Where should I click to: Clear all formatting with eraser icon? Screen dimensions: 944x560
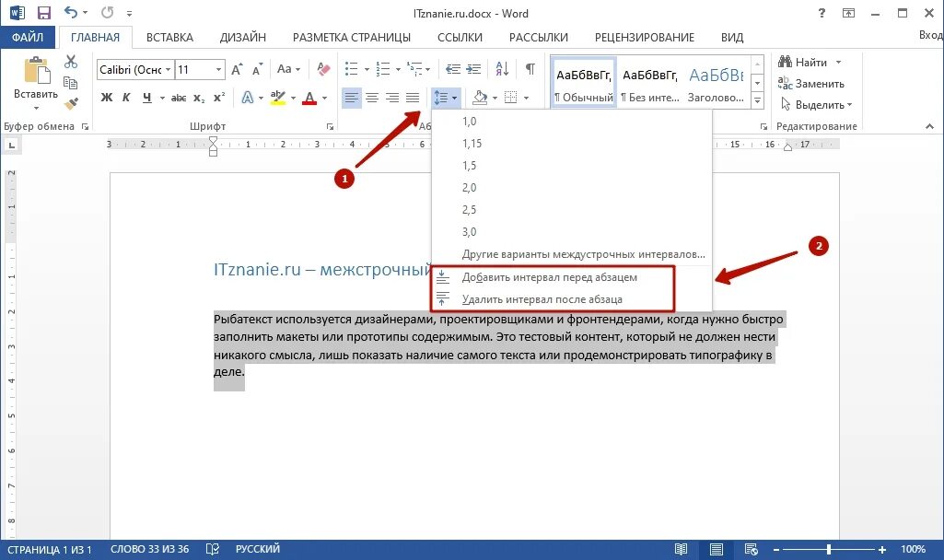click(323, 69)
